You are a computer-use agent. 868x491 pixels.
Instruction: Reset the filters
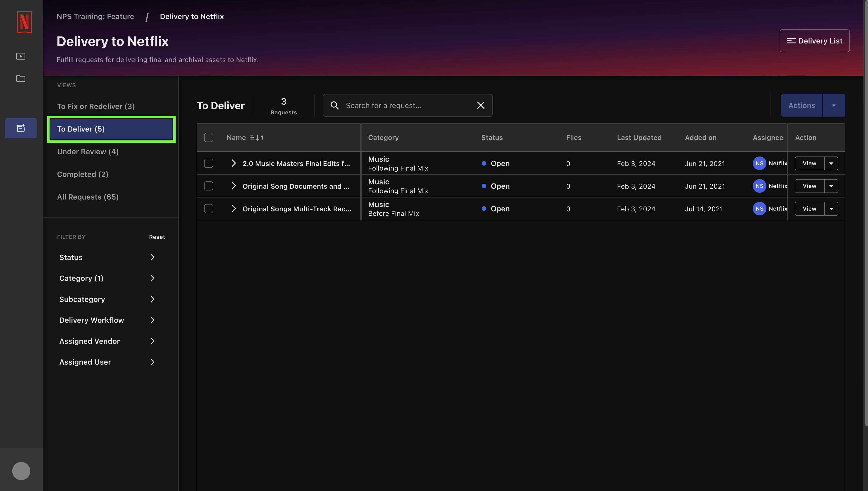pyautogui.click(x=157, y=237)
